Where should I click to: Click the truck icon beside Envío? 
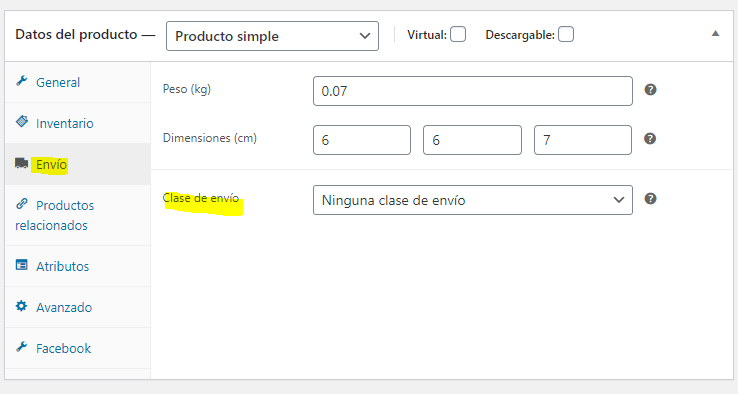click(x=22, y=163)
